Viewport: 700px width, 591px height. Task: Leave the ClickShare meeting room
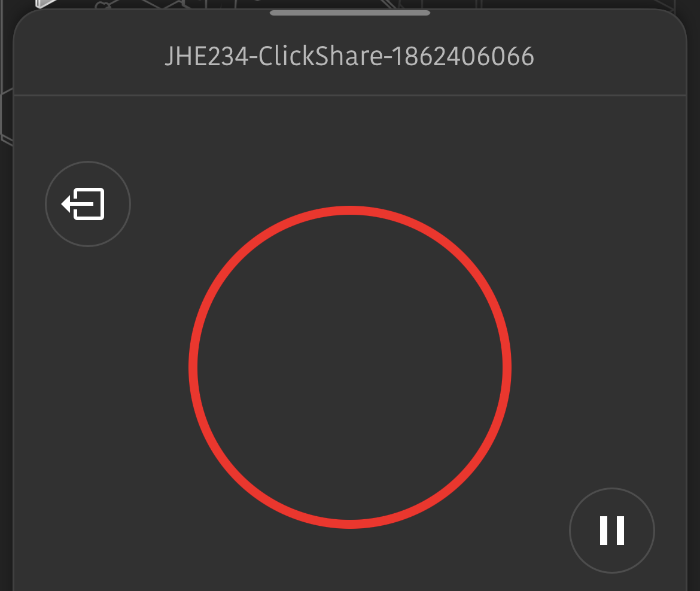click(87, 204)
